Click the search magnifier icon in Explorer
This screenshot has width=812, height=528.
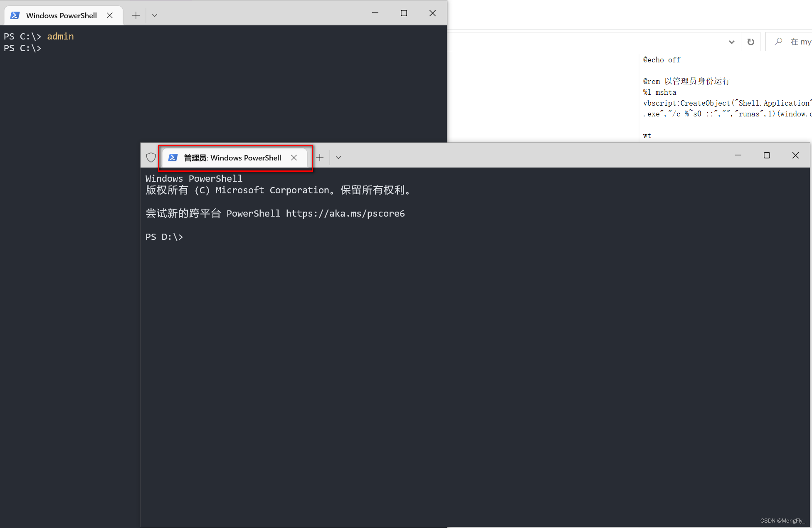click(x=778, y=42)
